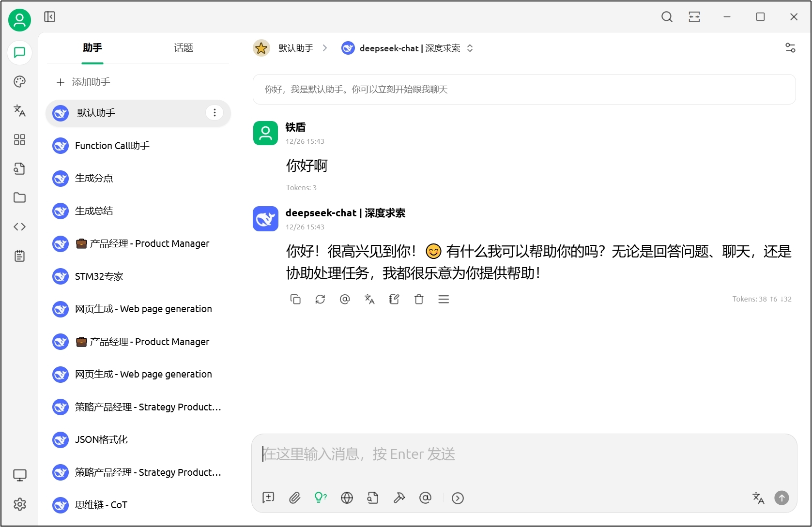
Task: Send the message with arrow button
Action: click(x=781, y=498)
